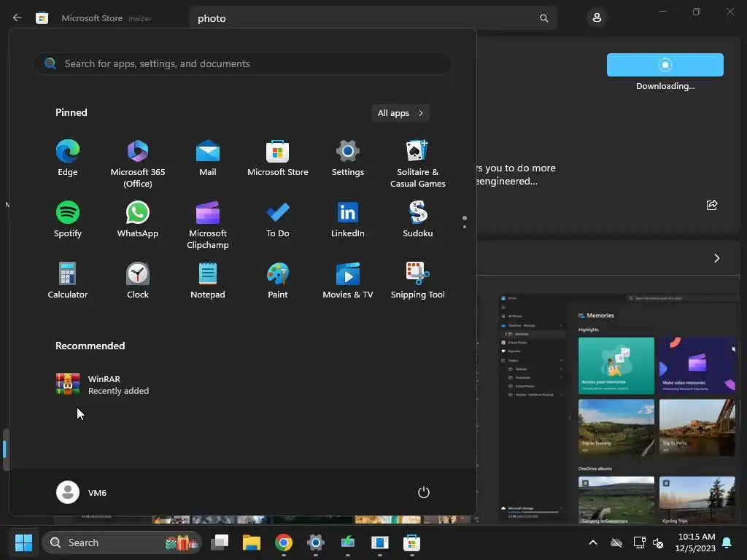Launch Movies & TV

pos(348,281)
